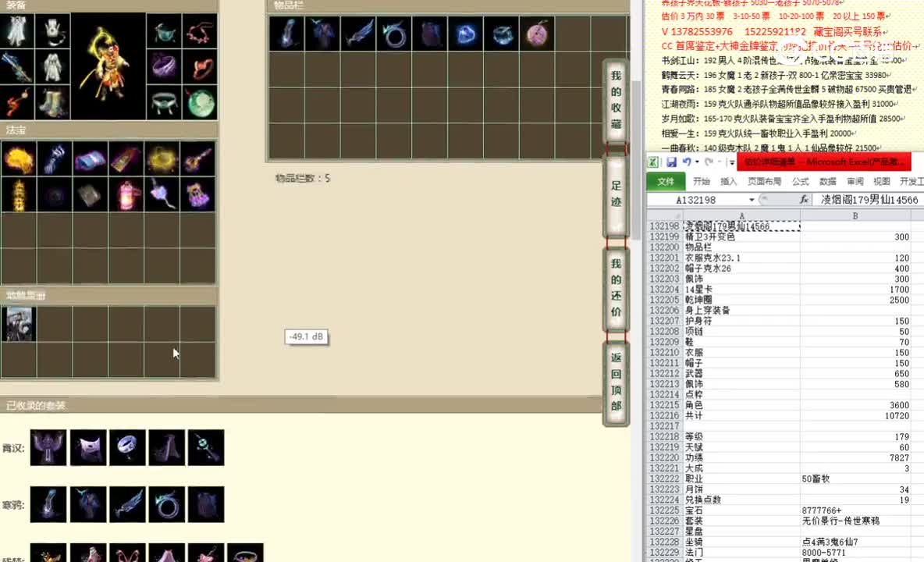Select cell 14星卡 in the spreadsheet

click(741, 290)
